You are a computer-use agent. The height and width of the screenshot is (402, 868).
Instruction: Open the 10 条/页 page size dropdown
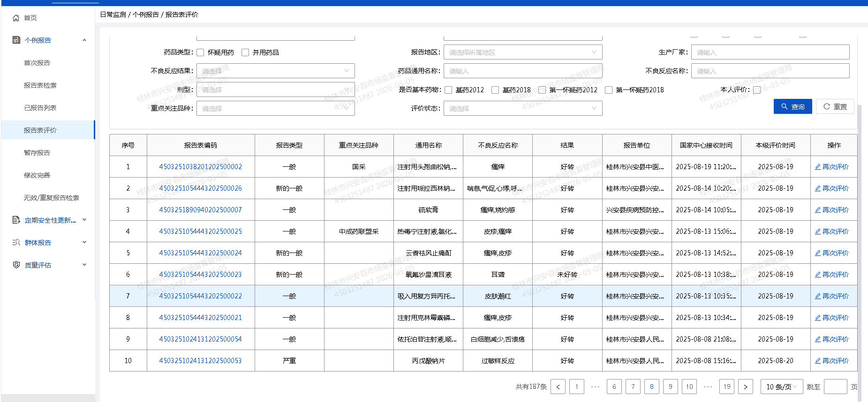pyautogui.click(x=781, y=387)
